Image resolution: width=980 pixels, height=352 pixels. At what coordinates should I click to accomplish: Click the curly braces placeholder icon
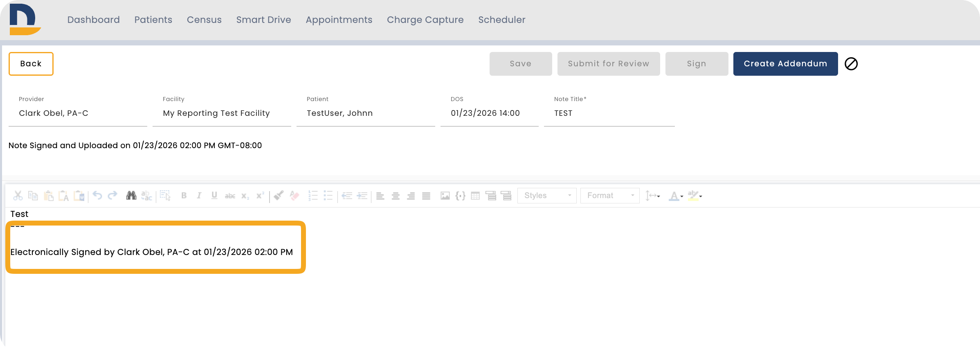(x=461, y=196)
